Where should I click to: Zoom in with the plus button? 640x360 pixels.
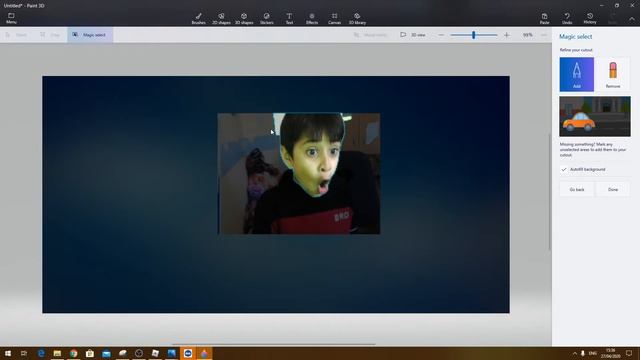(507, 35)
